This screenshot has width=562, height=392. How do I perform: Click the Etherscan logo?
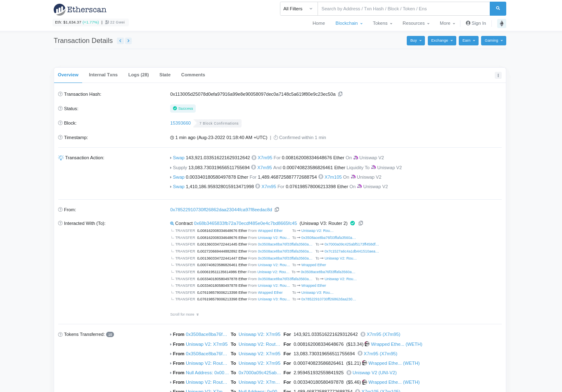tap(80, 9)
